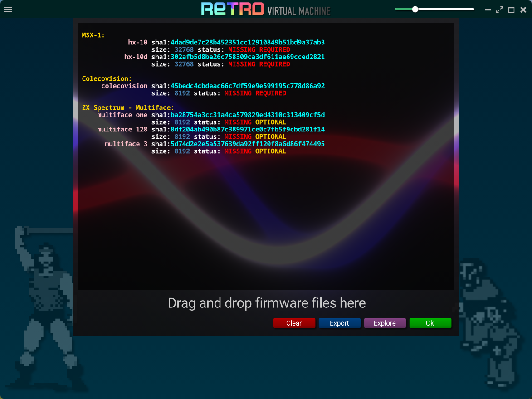Click the hx-10 sha1 hash starting 4dad9de7
The height and width of the screenshot is (399, 532).
(x=247, y=43)
